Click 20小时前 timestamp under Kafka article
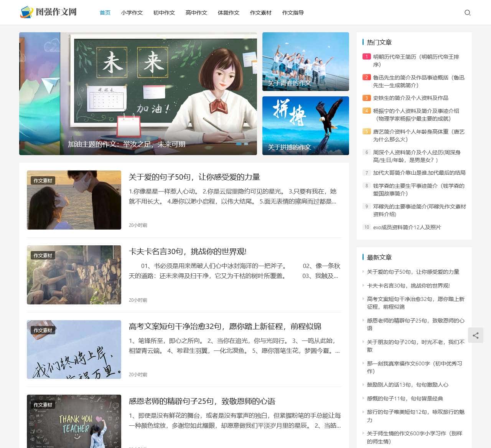This screenshot has width=491, height=448. tap(138, 300)
